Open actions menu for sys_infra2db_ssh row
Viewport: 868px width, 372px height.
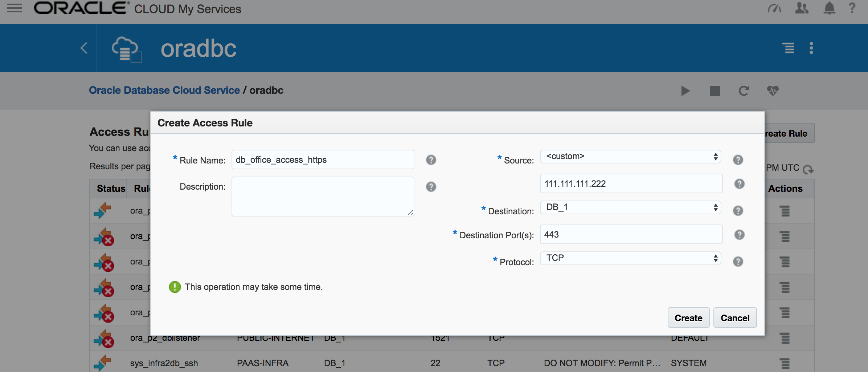click(785, 363)
